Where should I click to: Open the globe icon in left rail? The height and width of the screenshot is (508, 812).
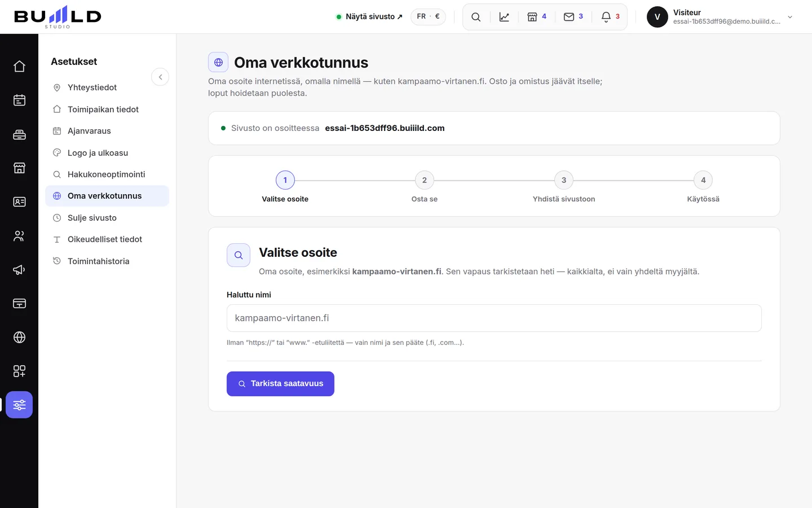(x=19, y=338)
